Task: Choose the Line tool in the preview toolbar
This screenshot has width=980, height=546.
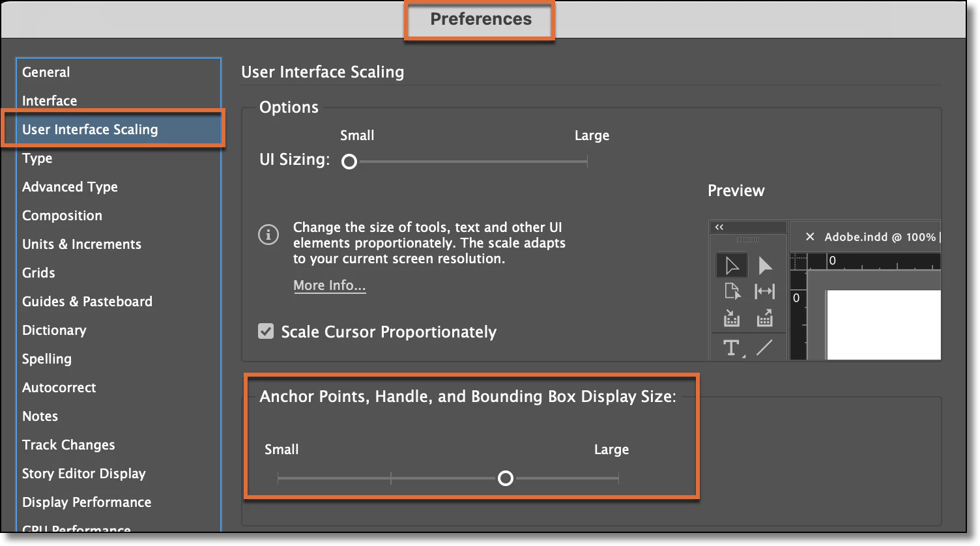Action: [x=765, y=348]
